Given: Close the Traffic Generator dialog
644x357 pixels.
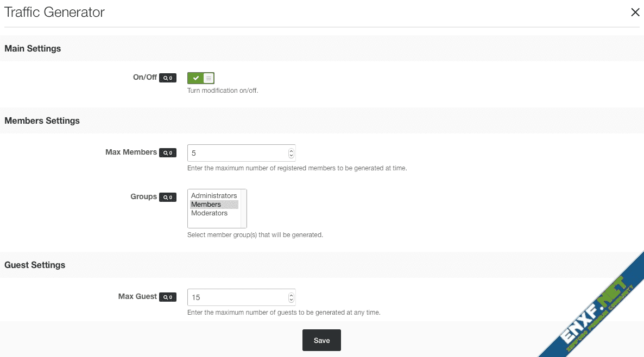Looking at the screenshot, I should (635, 12).
